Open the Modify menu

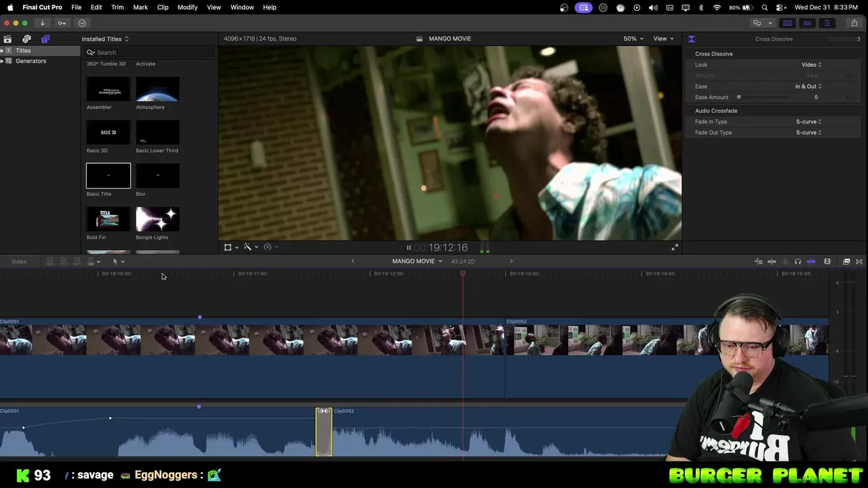tap(187, 7)
